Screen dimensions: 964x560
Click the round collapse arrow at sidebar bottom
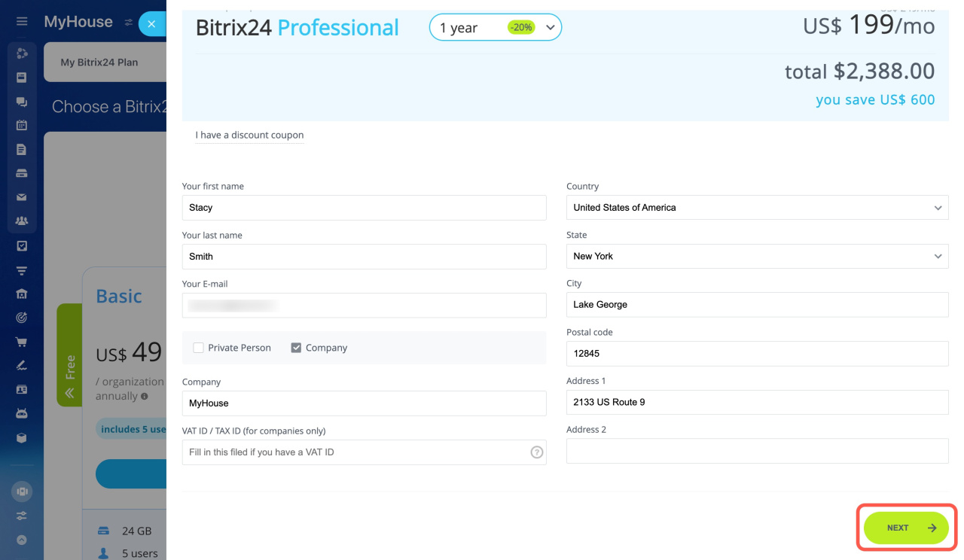(22, 540)
